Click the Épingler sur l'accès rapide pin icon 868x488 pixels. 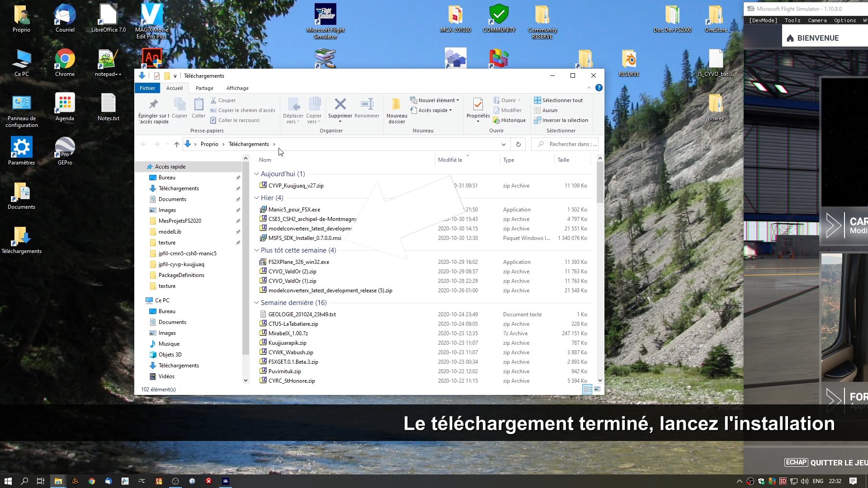154,105
